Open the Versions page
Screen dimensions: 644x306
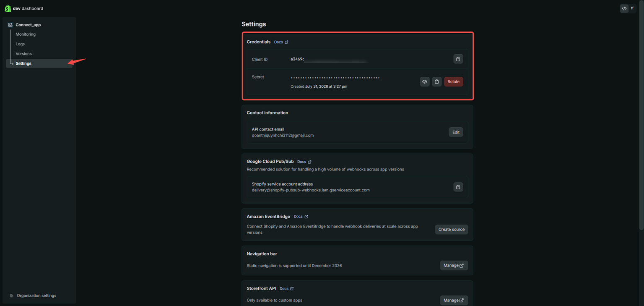(23, 54)
